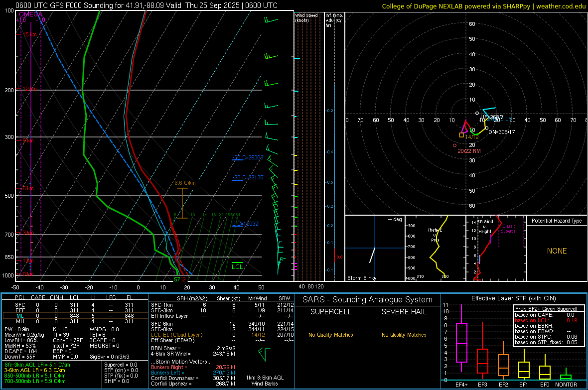The image size is (588, 390).
Task: Click the white Storm Slinky line
Action: 372,255
